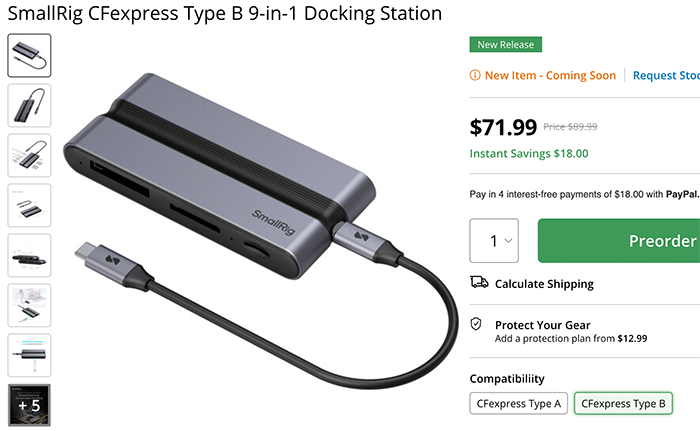Click the Protect Your Gear shield icon

(x=478, y=326)
